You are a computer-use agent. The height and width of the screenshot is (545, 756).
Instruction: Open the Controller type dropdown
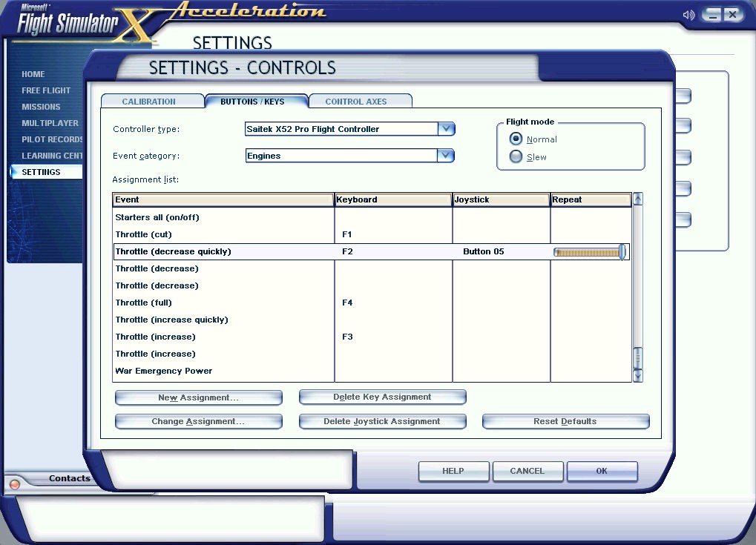(445, 129)
